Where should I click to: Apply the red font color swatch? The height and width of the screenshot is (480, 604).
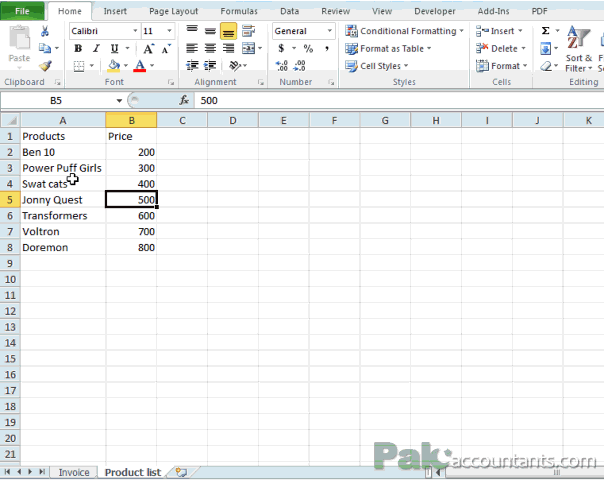point(139,66)
